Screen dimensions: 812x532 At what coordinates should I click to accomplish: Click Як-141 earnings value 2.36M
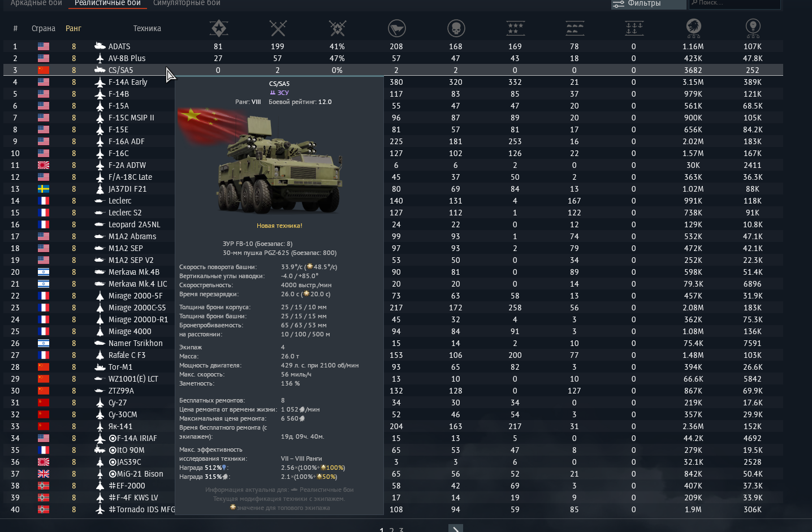tap(693, 426)
